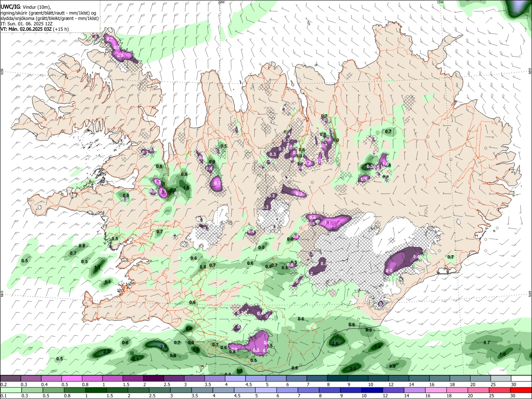This screenshot has height=399, width=532.
Task: Pick the pale green swatch between 0.1 and 0.3, lower scale
Action: coord(11,390)
